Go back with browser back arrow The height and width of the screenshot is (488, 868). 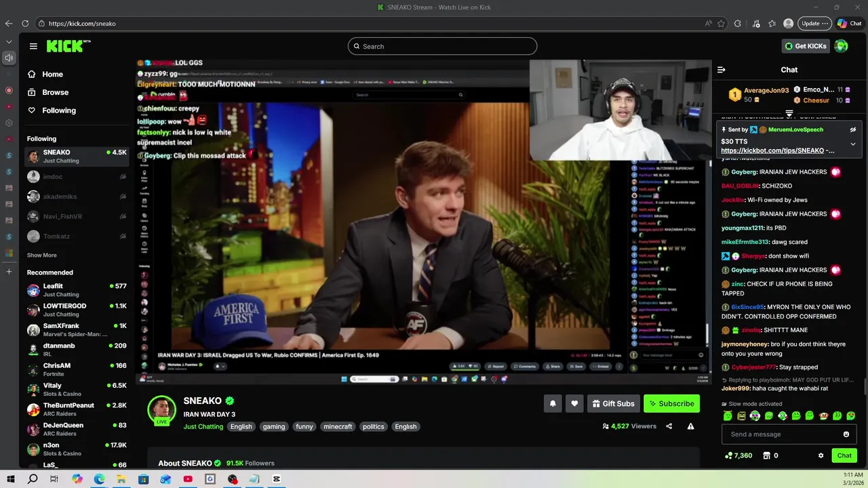point(9,23)
